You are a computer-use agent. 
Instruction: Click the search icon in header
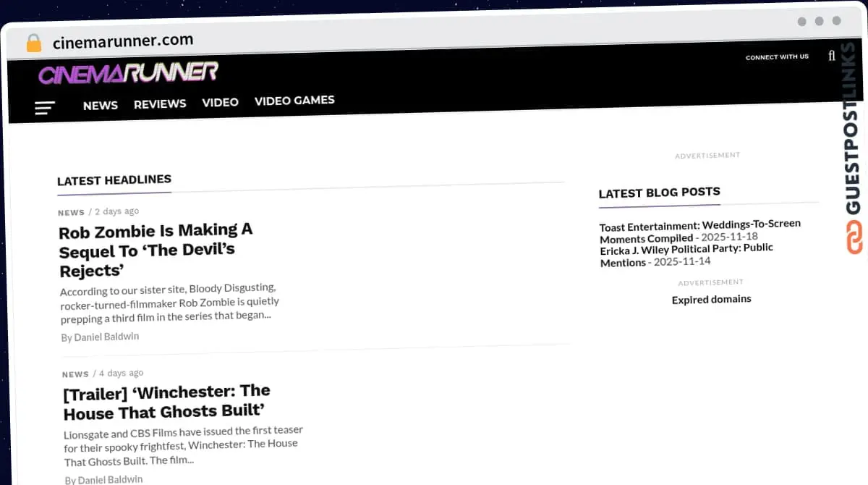click(x=831, y=56)
